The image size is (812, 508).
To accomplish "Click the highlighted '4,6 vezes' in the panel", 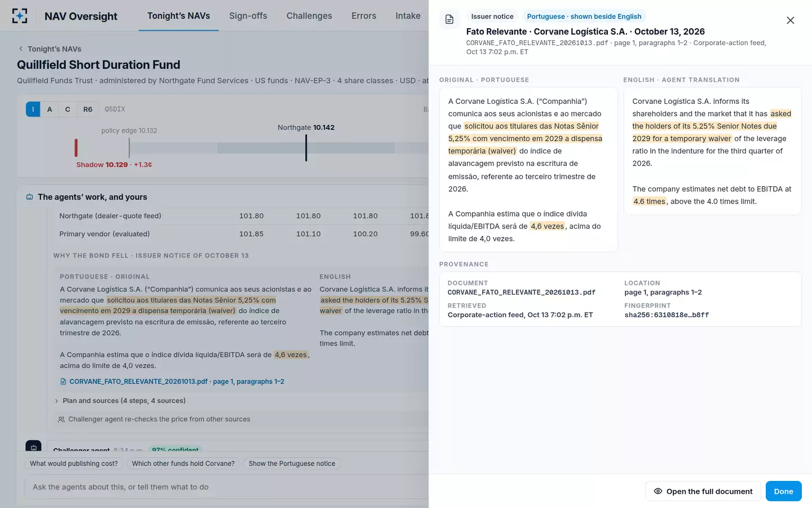I will (547, 226).
